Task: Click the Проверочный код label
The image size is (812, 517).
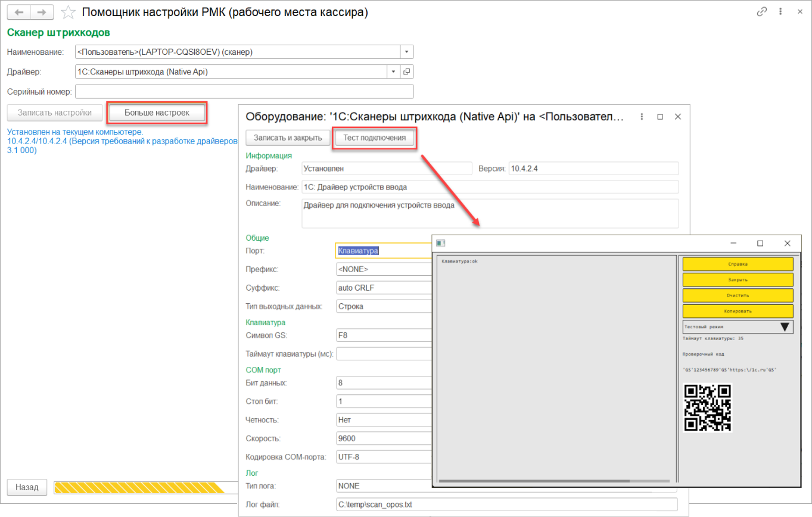Action: pyautogui.click(x=704, y=354)
